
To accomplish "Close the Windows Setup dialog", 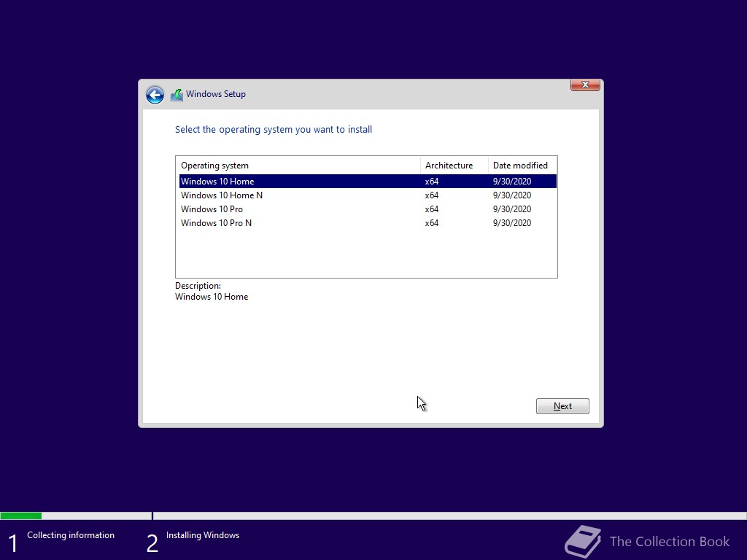I will pyautogui.click(x=585, y=85).
